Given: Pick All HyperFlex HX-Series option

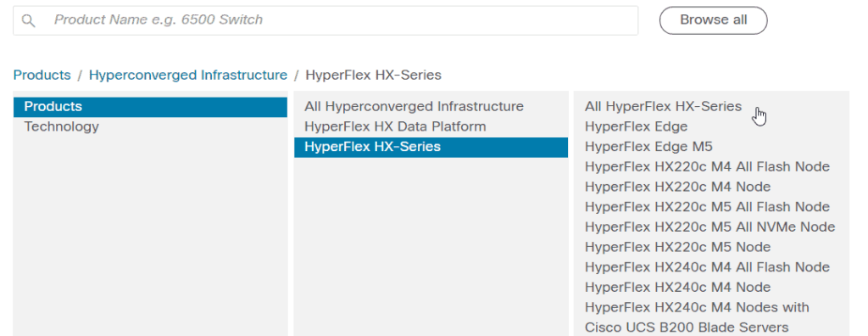Looking at the screenshot, I should tap(663, 106).
